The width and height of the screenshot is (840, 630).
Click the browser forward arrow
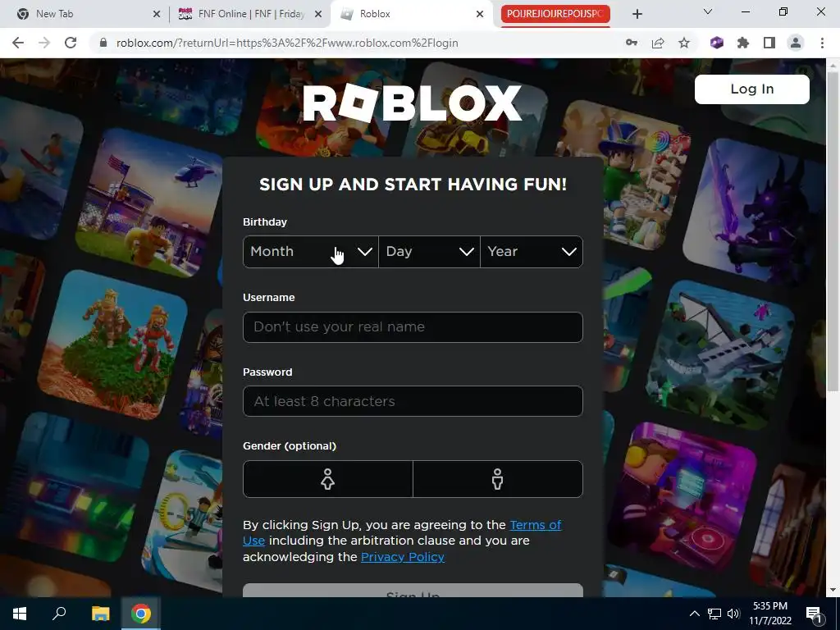[44, 43]
